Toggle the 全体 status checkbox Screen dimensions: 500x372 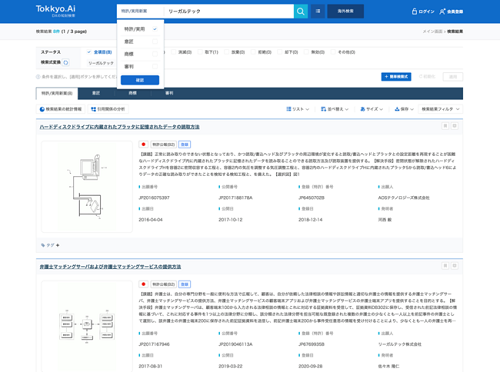click(x=89, y=52)
